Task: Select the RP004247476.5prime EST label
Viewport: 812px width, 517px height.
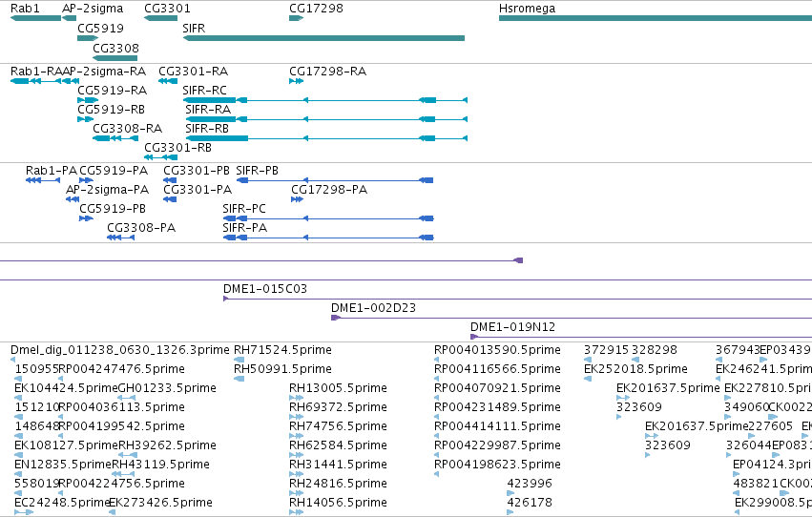Action: (x=122, y=369)
